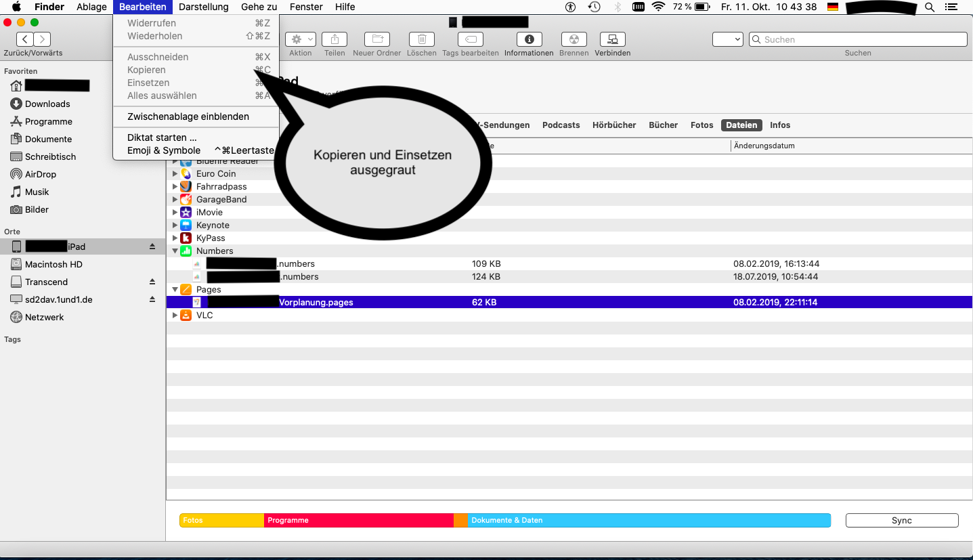This screenshot has height=560, width=973.
Task: Click the Brennen burn disc icon
Action: coord(574,39)
